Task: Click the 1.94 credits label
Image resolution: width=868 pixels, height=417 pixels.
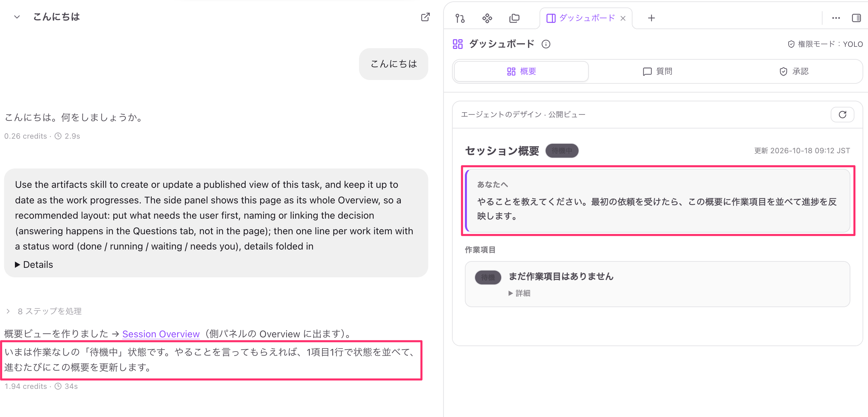Action: pyautogui.click(x=26, y=386)
